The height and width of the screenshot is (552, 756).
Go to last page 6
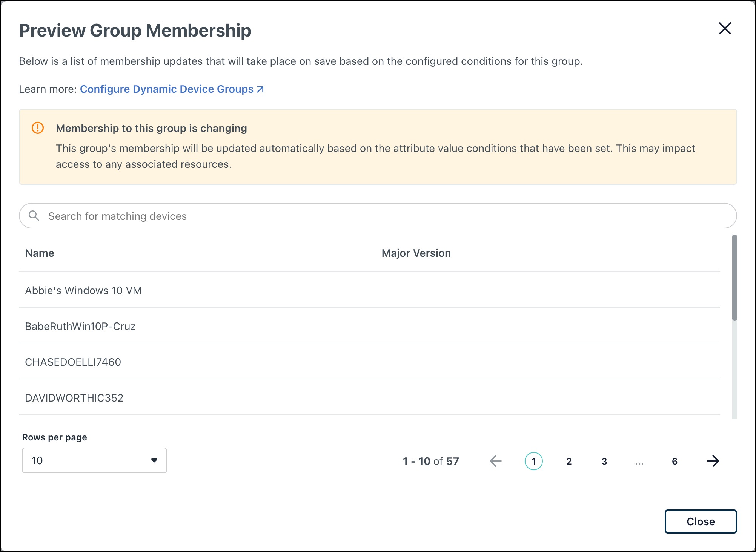[x=675, y=461]
